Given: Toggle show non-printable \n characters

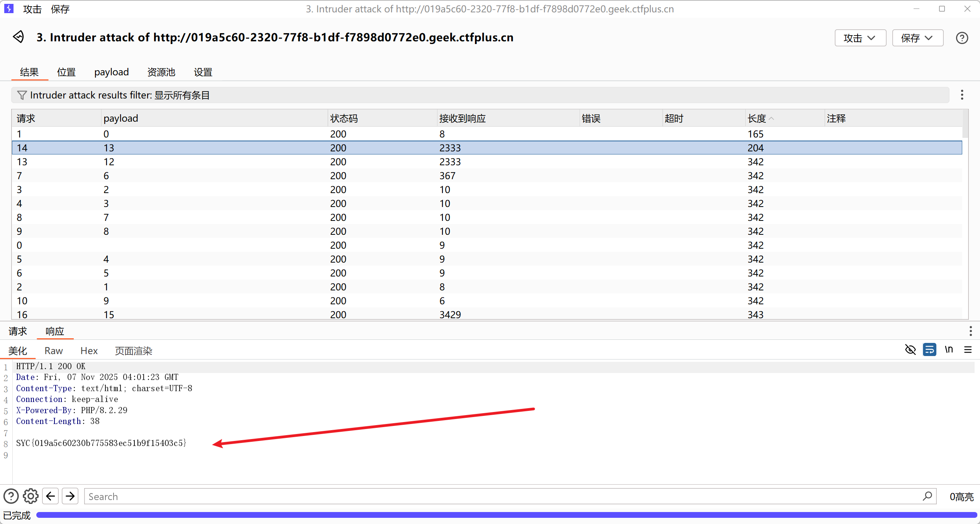Looking at the screenshot, I should 949,350.
